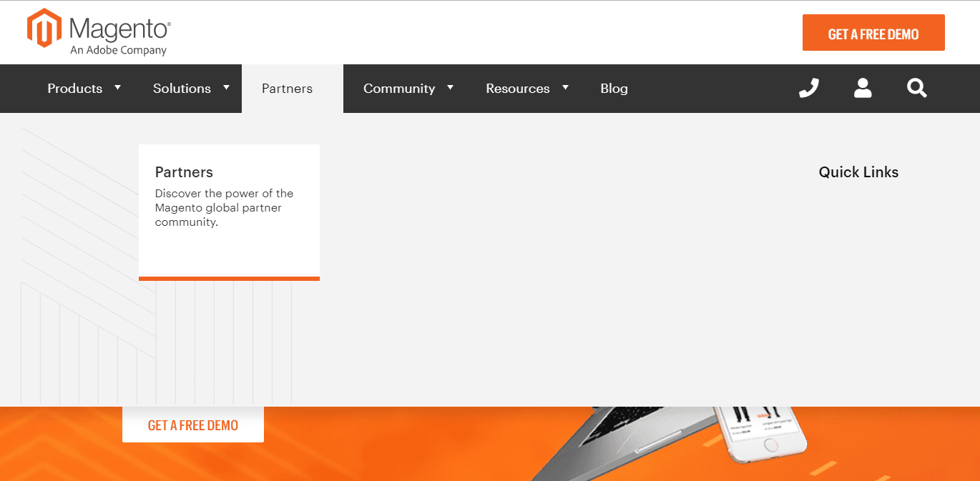
Task: Expand the Resources dropdown arrow
Action: tap(566, 87)
